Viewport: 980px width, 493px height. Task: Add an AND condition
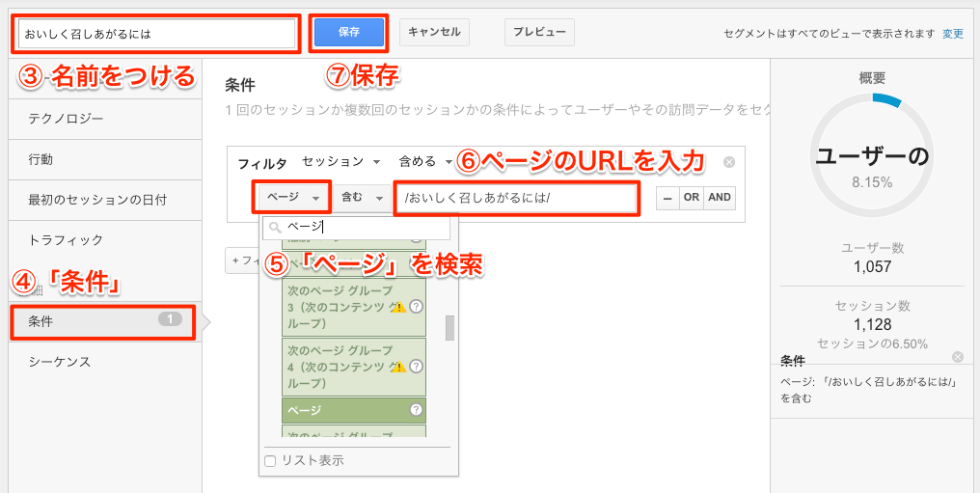point(720,198)
